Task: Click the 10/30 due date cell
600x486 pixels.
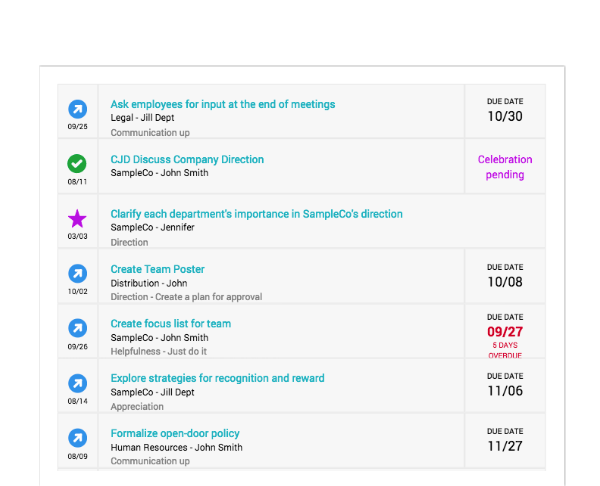Action: pyautogui.click(x=505, y=111)
